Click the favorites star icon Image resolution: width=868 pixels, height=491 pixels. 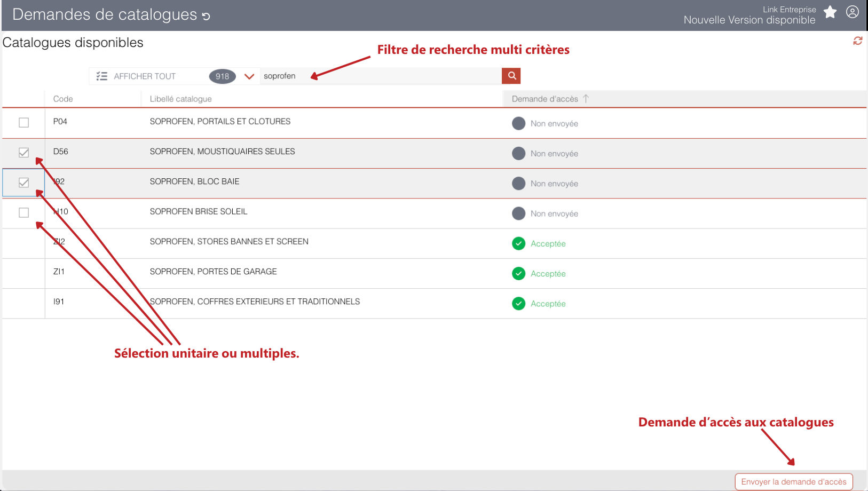pos(830,12)
